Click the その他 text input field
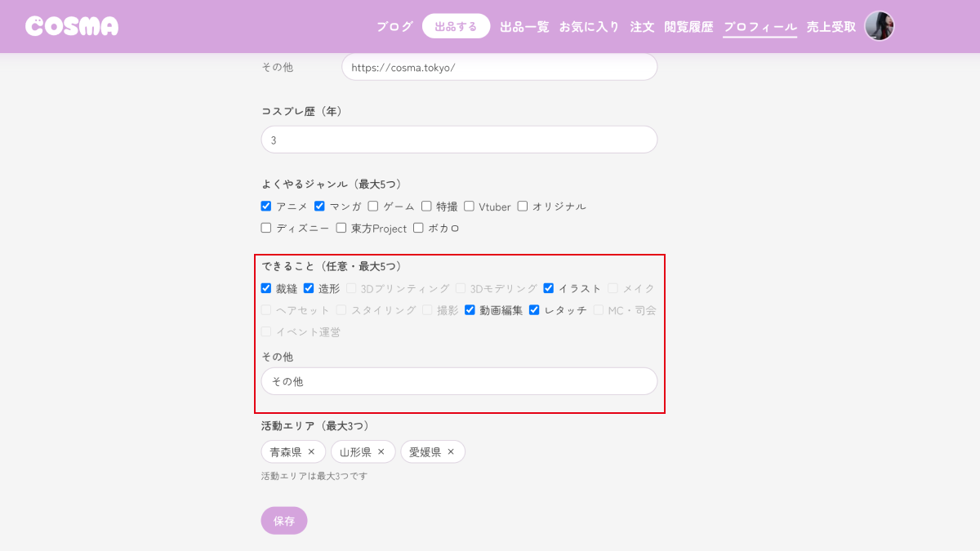 coord(458,380)
